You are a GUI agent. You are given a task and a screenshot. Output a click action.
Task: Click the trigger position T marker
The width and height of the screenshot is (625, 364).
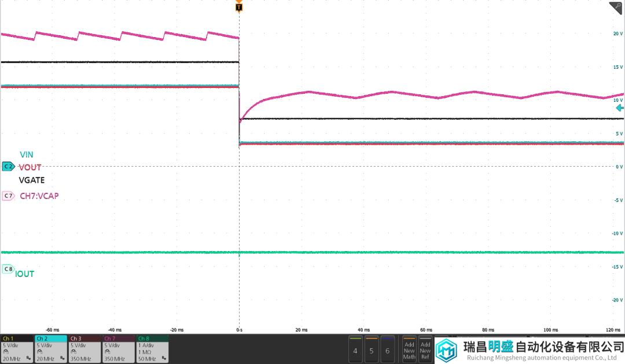[x=239, y=7]
